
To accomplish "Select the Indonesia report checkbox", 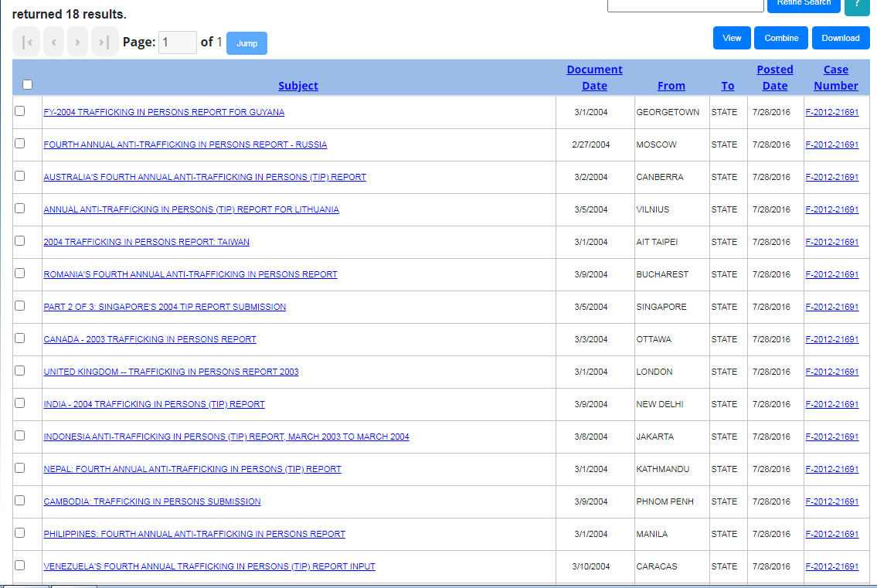I will tap(20, 435).
